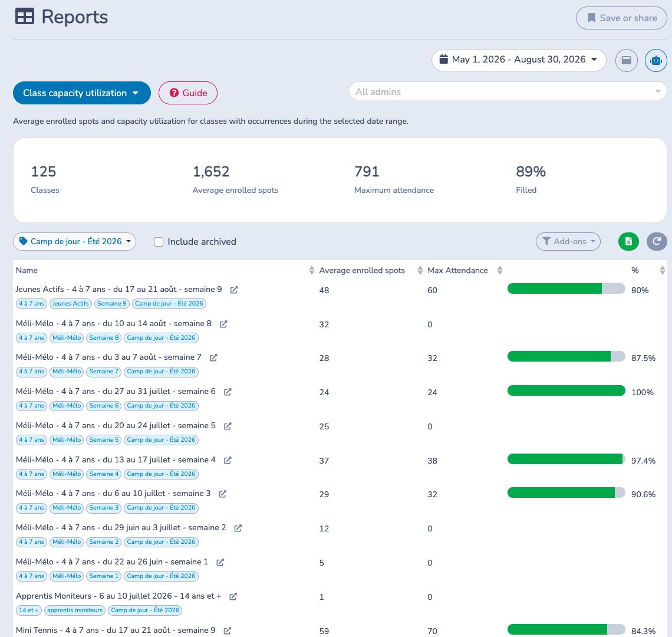Export report with green spreadsheet icon
This screenshot has width=672, height=637.
(628, 241)
